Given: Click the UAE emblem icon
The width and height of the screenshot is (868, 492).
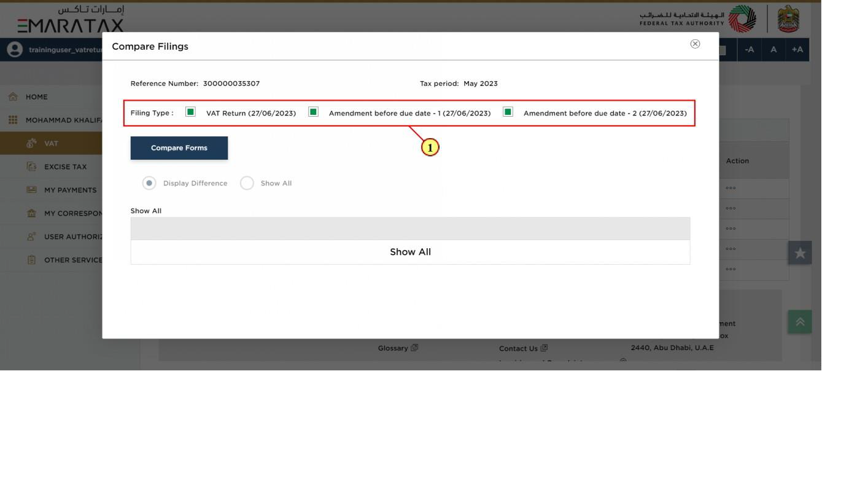Looking at the screenshot, I should [788, 19].
